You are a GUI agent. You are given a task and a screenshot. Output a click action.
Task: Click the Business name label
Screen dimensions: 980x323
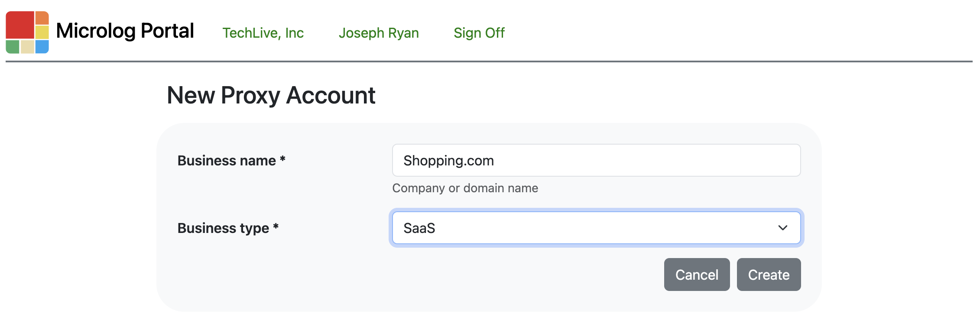[x=231, y=161]
